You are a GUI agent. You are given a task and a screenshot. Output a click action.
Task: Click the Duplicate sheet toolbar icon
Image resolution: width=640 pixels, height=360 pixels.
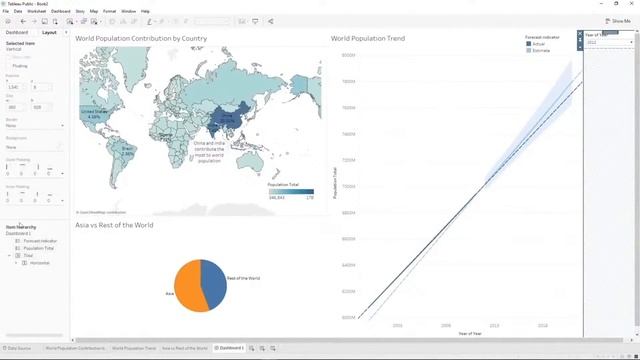click(x=84, y=21)
